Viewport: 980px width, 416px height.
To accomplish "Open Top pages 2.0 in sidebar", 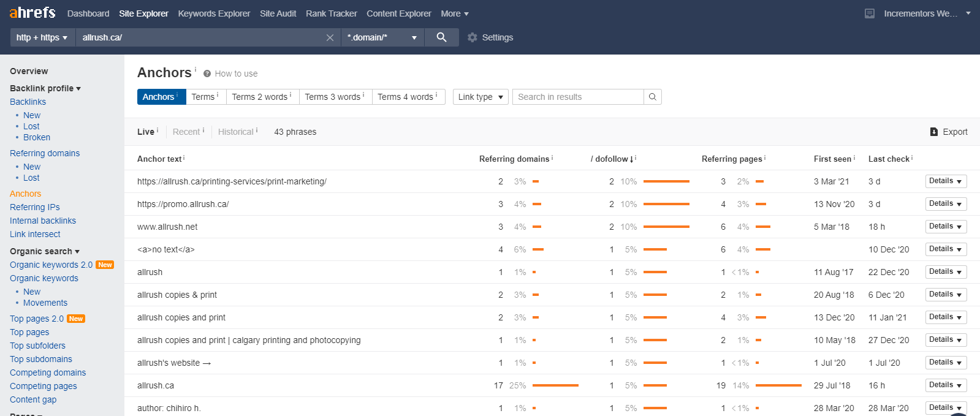I will (37, 319).
